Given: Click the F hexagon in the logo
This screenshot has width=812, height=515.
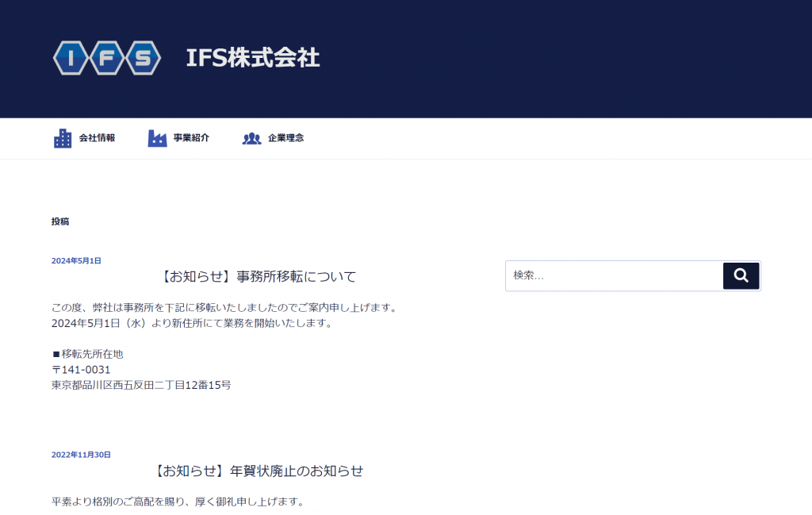Looking at the screenshot, I should (105, 57).
